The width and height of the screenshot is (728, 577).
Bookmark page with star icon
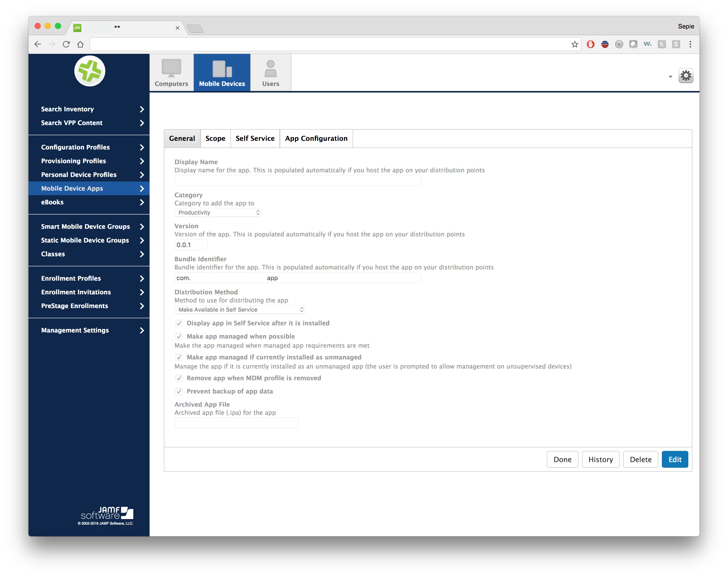coord(574,44)
